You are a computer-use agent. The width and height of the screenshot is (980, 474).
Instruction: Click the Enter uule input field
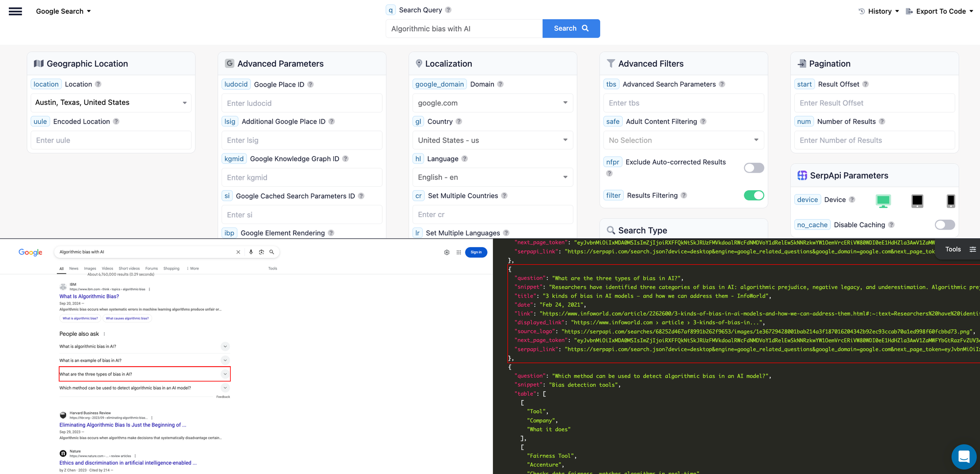tap(111, 140)
